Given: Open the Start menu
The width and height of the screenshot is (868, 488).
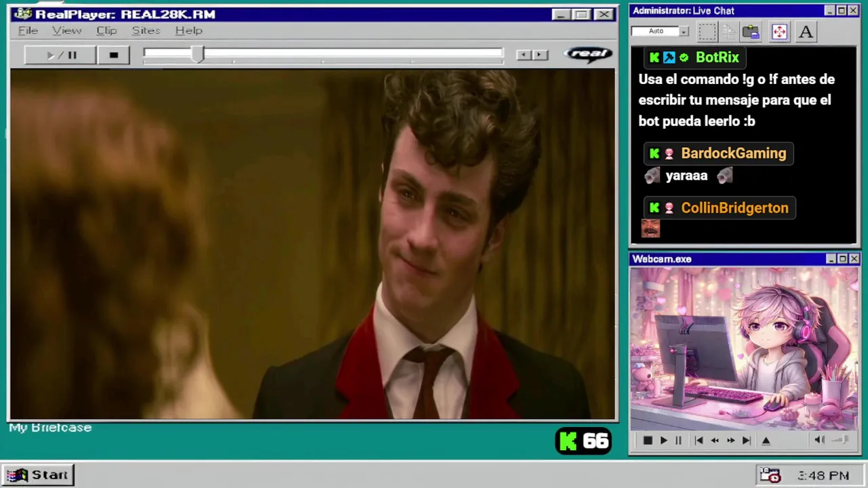Looking at the screenshot, I should pyautogui.click(x=38, y=475).
